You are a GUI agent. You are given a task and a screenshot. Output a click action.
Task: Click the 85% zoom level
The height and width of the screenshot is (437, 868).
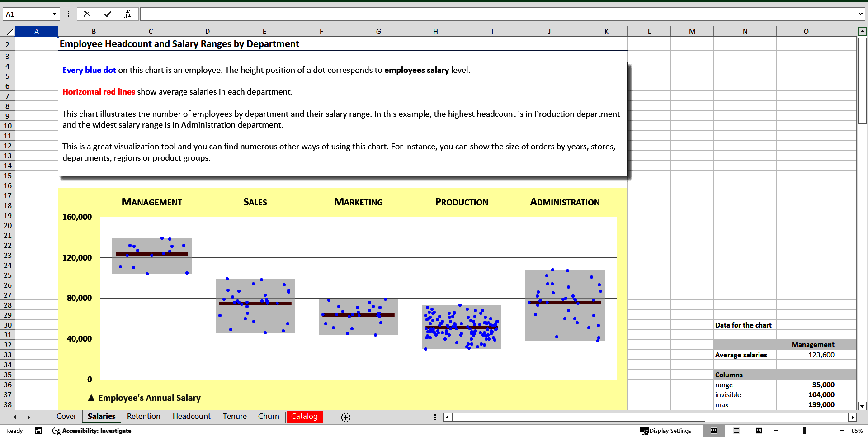[x=857, y=431]
